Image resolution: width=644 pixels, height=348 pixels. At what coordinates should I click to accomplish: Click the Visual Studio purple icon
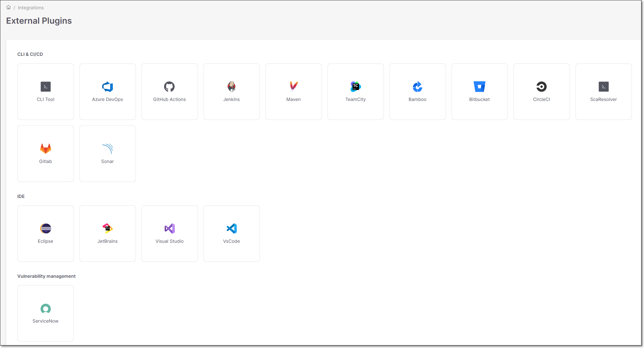point(170,228)
